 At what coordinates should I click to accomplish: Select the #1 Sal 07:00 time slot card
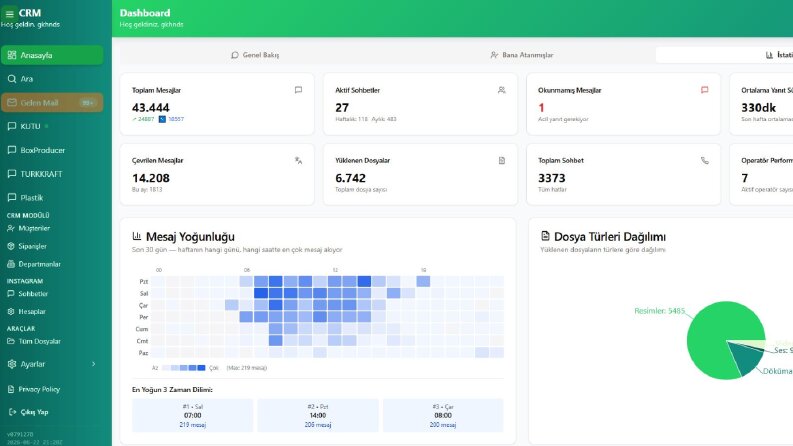(192, 415)
